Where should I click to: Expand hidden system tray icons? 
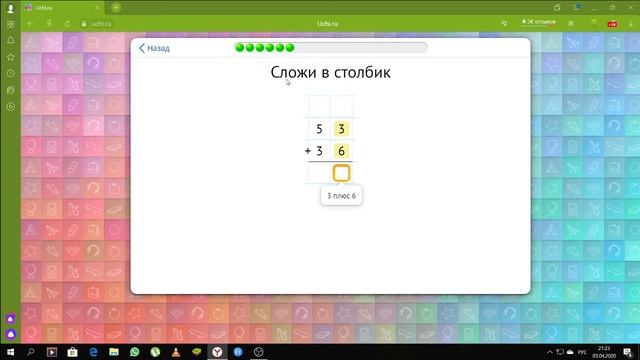tap(550, 352)
